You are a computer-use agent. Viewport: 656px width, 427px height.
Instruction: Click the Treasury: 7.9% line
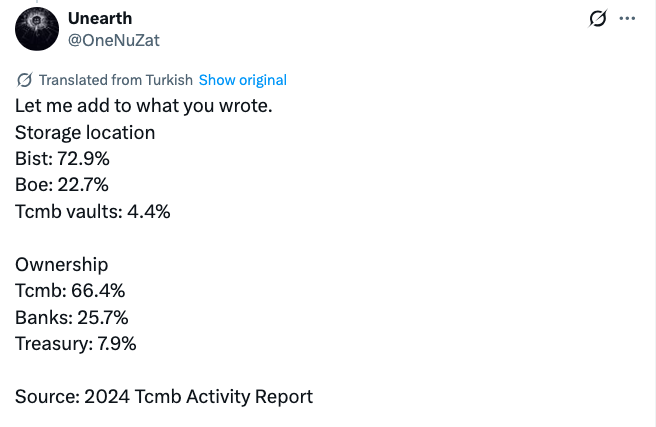pyautogui.click(x=75, y=344)
